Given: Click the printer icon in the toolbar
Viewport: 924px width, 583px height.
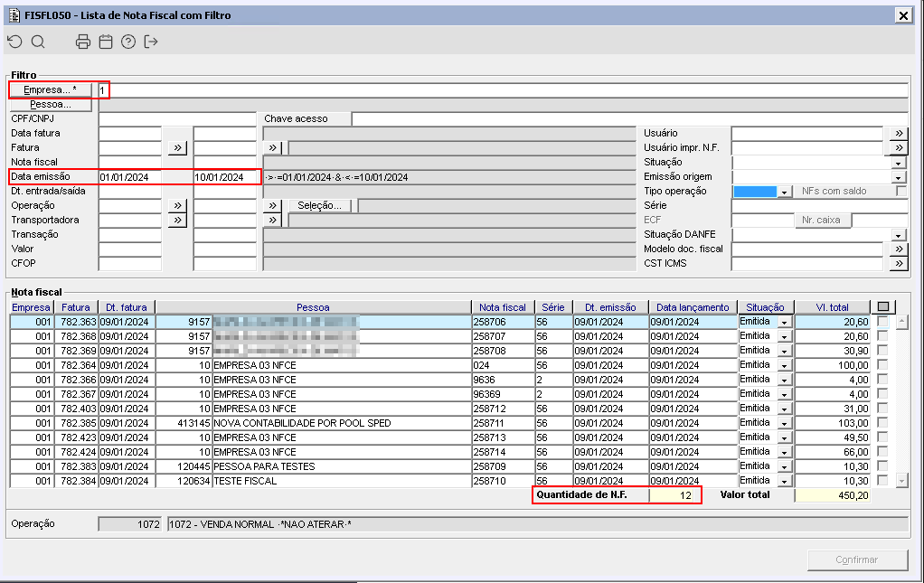Looking at the screenshot, I should point(83,42).
